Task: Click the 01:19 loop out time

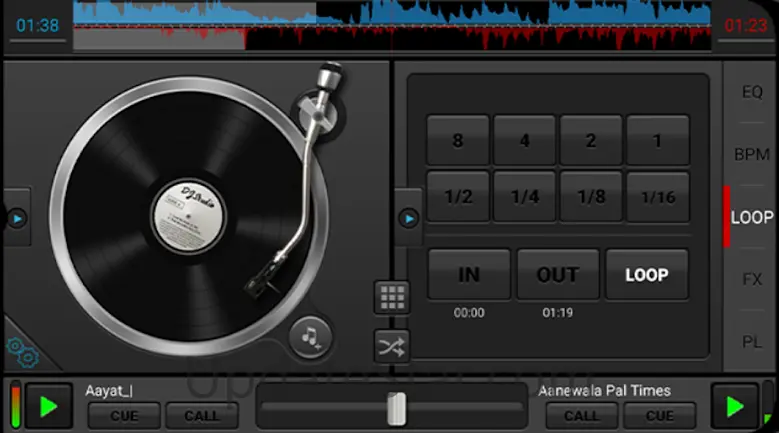Action: point(557,312)
